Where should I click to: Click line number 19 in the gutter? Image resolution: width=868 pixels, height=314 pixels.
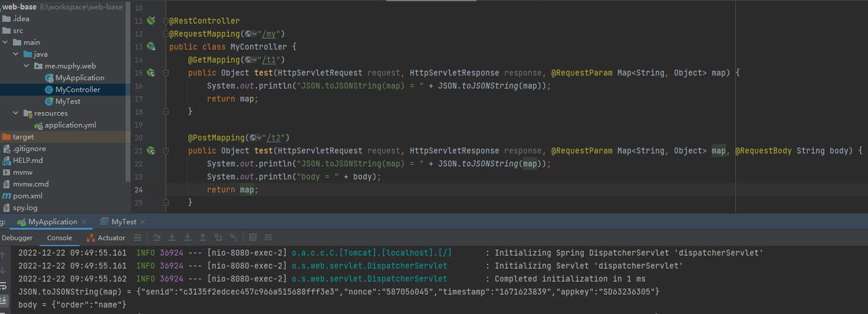[x=139, y=125]
